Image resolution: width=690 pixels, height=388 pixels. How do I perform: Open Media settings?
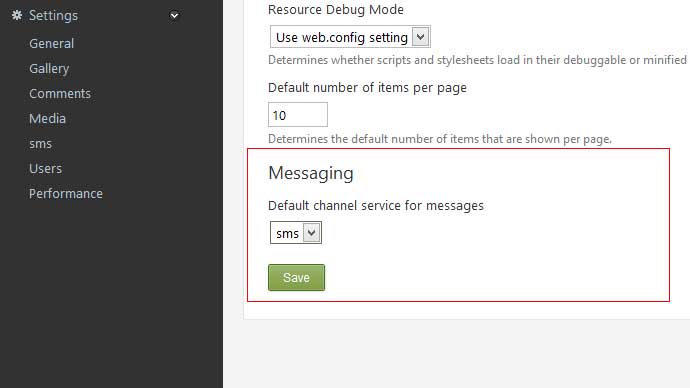48,119
